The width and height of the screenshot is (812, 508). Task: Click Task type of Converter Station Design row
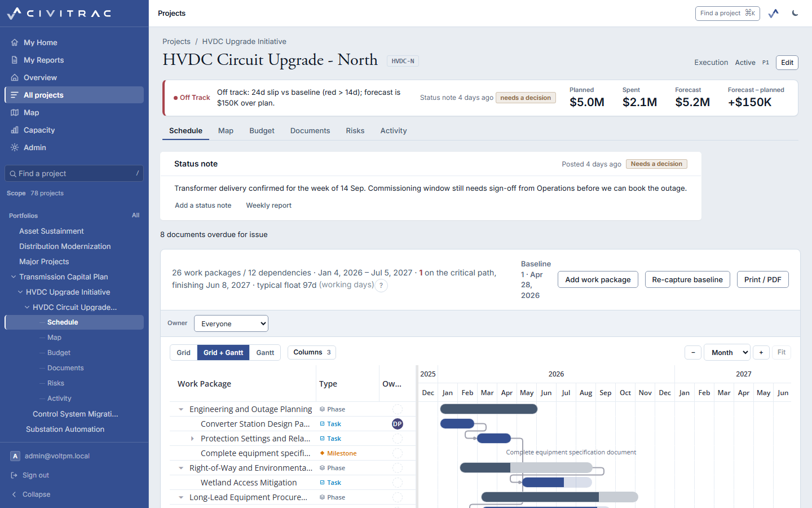tap(330, 424)
